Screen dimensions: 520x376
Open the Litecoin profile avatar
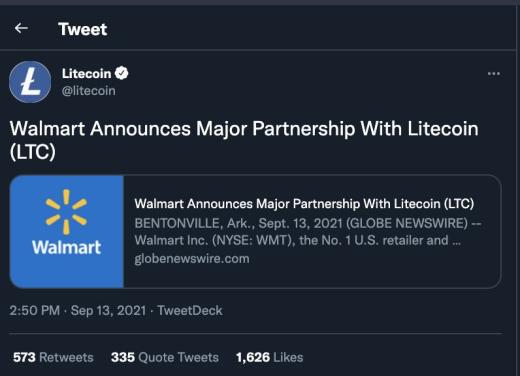point(30,82)
